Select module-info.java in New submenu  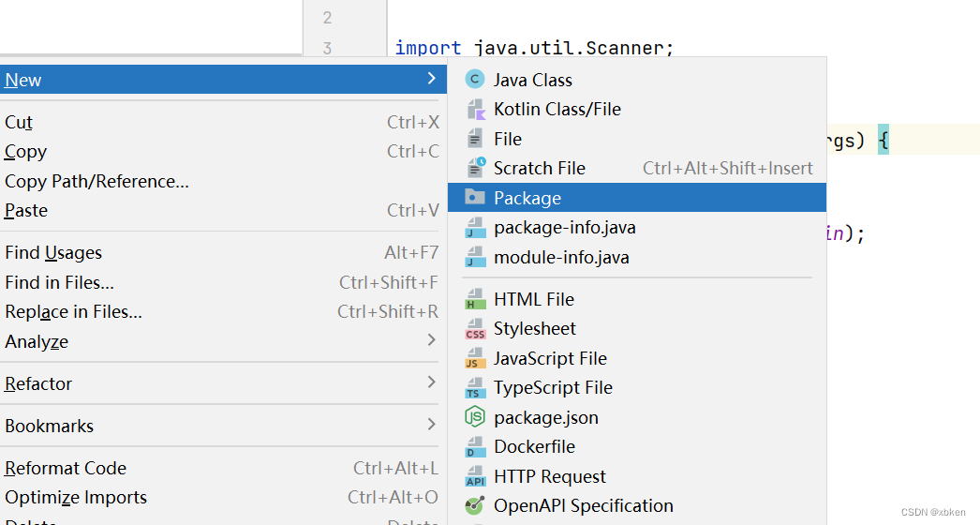561,257
